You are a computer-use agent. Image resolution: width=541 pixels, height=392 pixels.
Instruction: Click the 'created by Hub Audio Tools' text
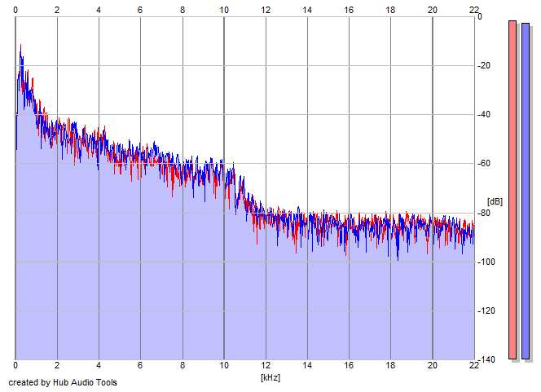(x=63, y=382)
